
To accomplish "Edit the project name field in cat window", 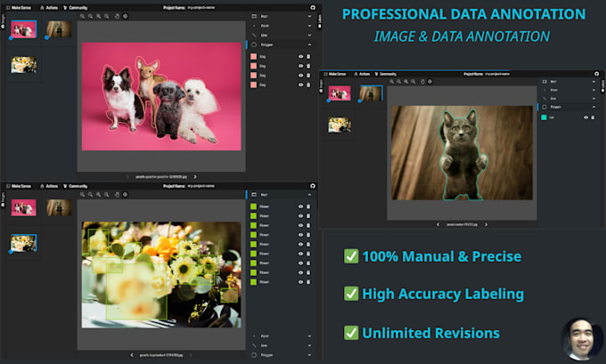I will click(497, 74).
